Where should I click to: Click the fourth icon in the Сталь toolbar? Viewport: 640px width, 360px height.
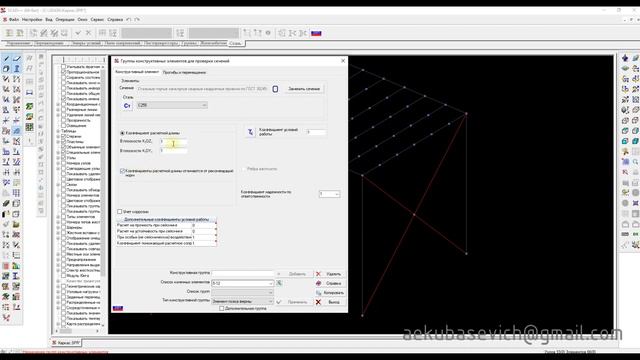tap(44, 33)
